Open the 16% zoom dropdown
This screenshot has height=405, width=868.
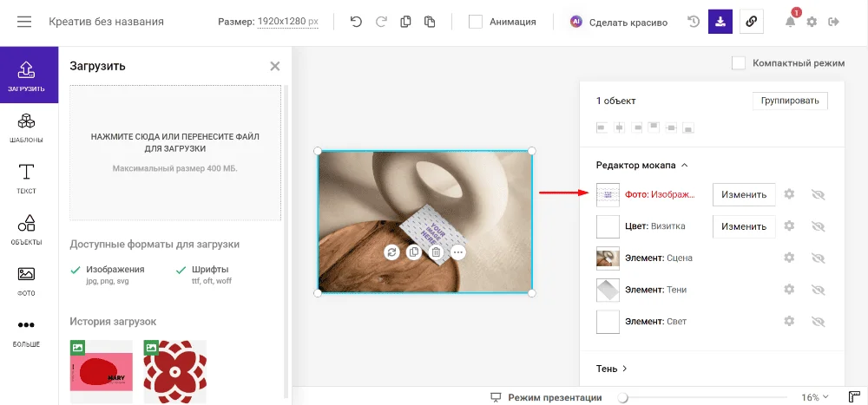tap(816, 397)
